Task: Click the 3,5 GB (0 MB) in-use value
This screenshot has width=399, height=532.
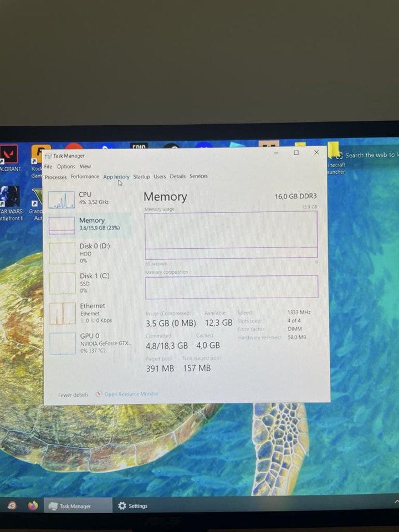Action: click(171, 323)
